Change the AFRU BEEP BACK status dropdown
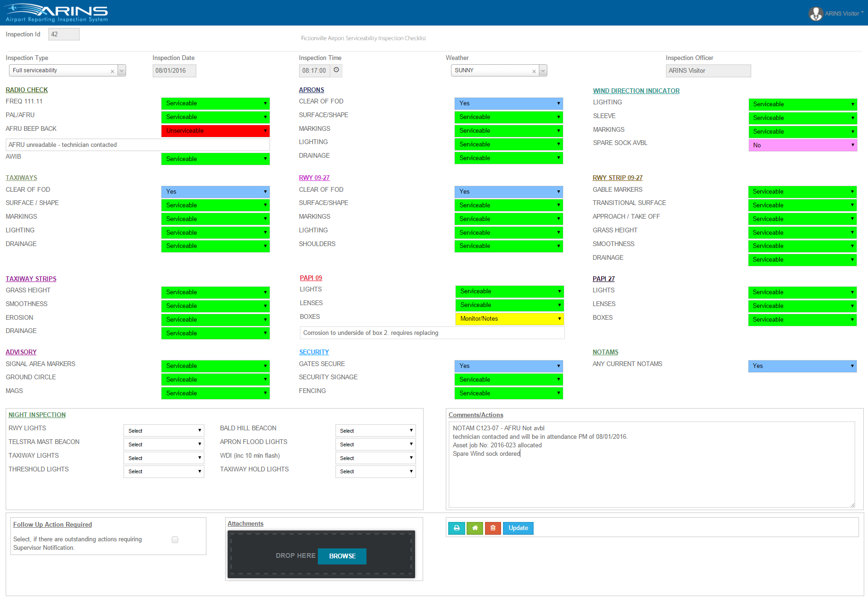This screenshot has width=868, height=598. click(215, 131)
